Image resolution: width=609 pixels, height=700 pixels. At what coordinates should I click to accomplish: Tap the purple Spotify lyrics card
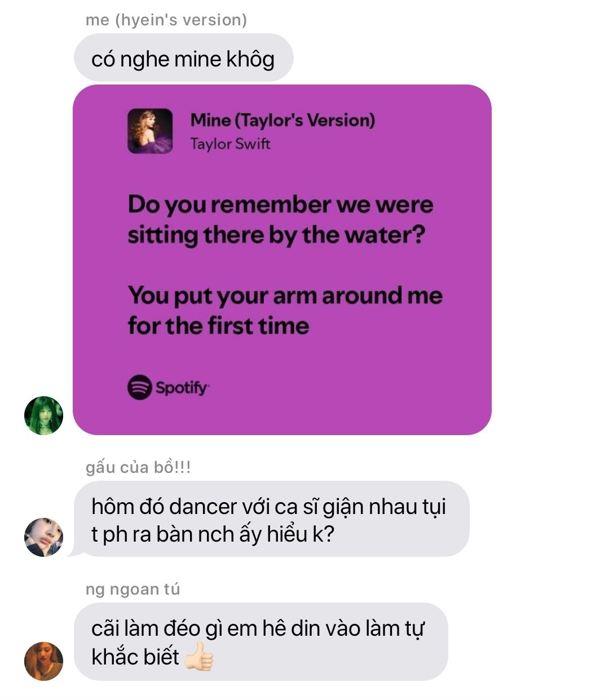tap(282, 260)
